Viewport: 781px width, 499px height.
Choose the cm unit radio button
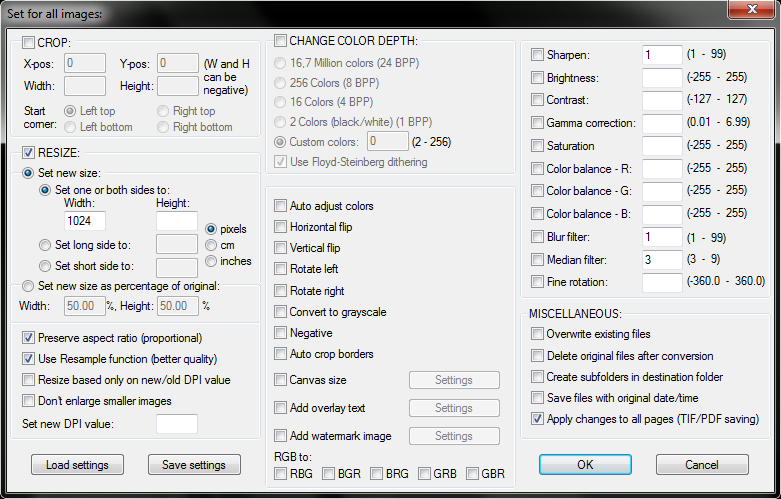(211, 245)
